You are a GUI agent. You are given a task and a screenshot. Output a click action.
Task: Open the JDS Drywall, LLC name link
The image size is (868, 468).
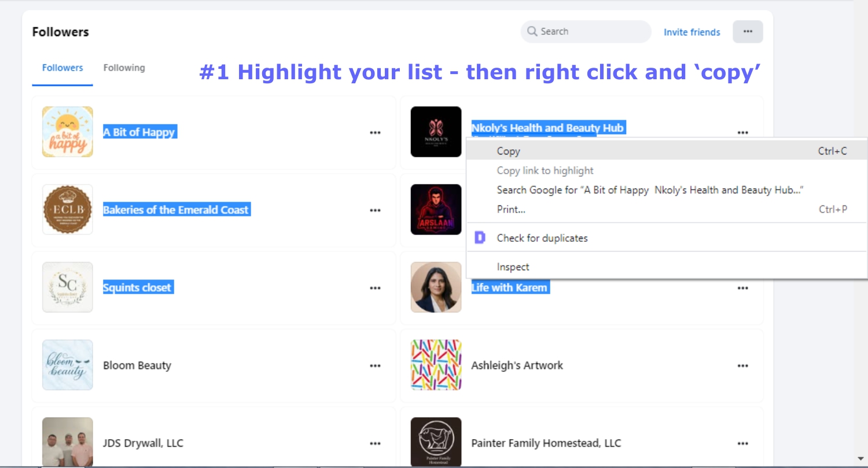coord(143,443)
